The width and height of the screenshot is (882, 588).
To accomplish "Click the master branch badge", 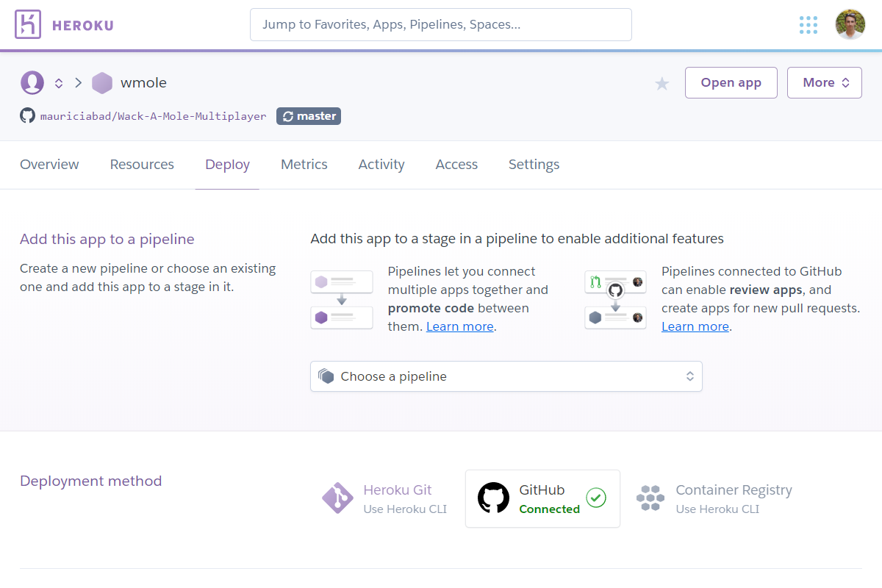I will [x=309, y=116].
